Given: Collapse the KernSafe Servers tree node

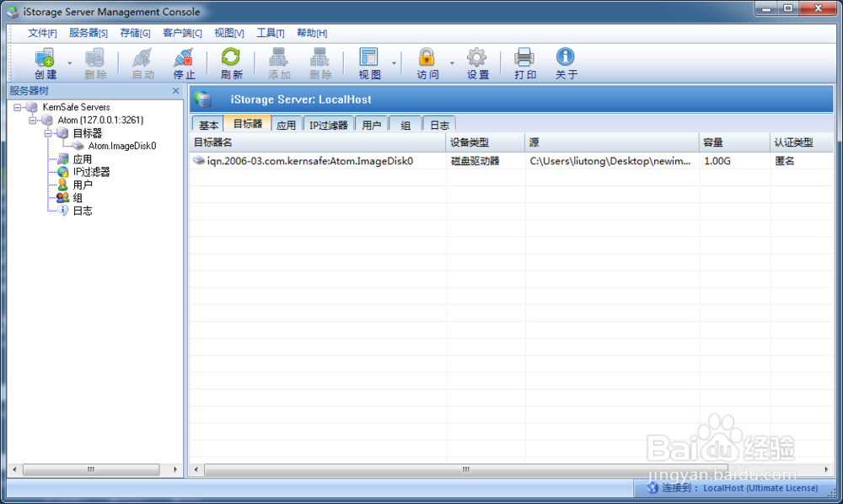Looking at the screenshot, I should click(17, 107).
